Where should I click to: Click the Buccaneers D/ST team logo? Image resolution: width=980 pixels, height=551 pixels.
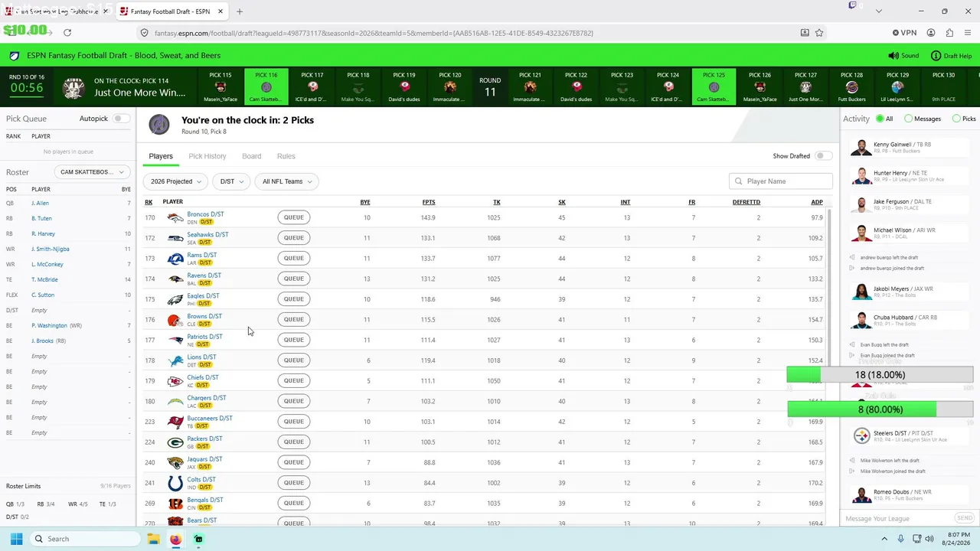coord(175,422)
